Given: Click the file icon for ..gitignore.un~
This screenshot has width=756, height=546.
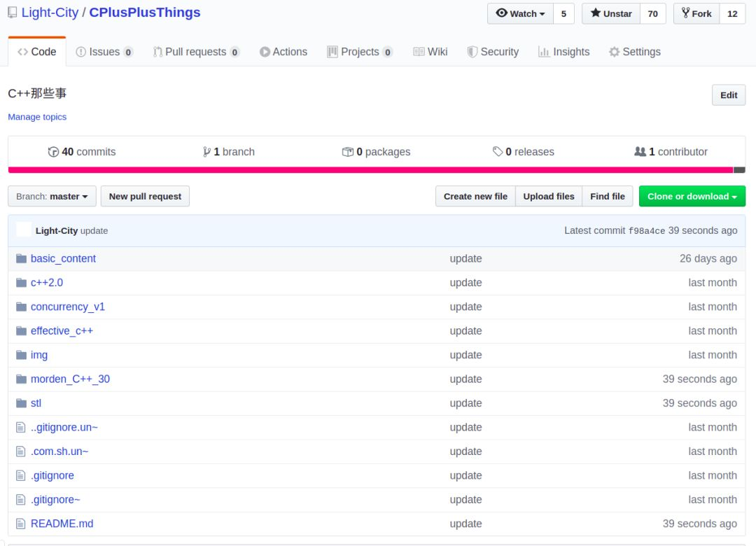Looking at the screenshot, I should [x=21, y=427].
